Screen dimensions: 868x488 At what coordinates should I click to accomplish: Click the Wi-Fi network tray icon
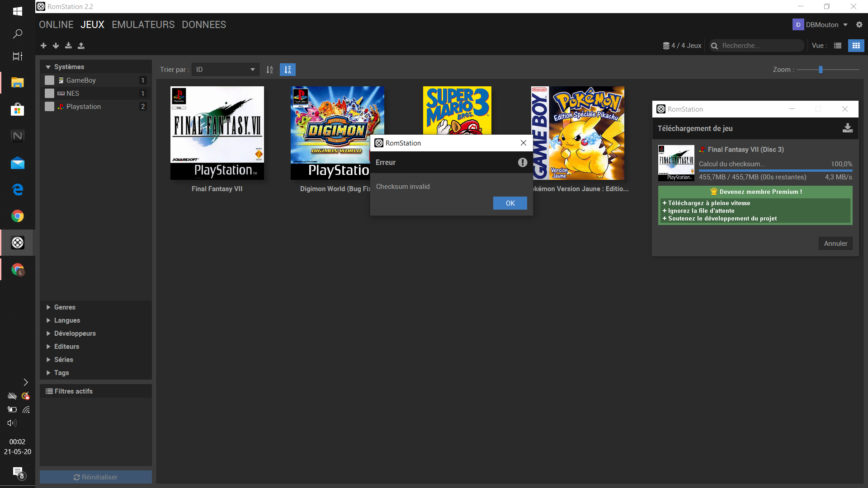click(26, 410)
